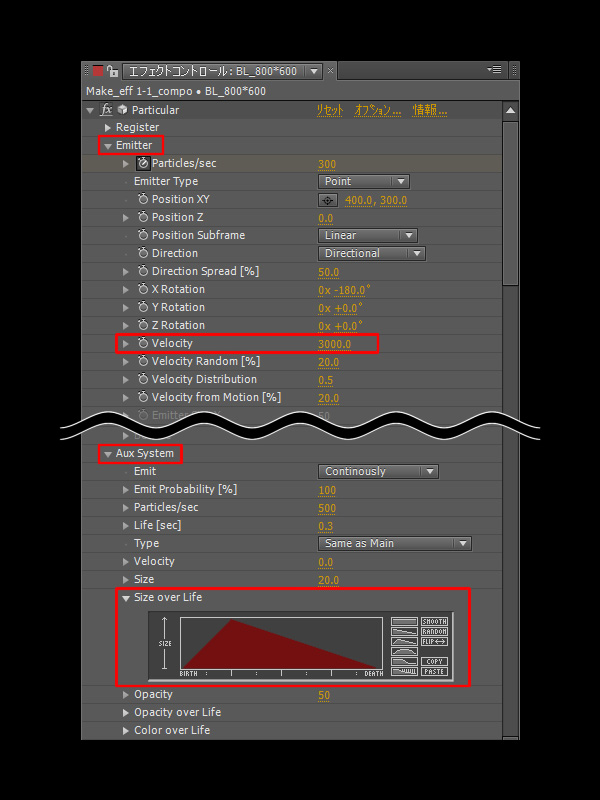Viewport: 600px width, 800px height.
Task: Click Velocity Distribution value 0.5
Action: pos(326,381)
